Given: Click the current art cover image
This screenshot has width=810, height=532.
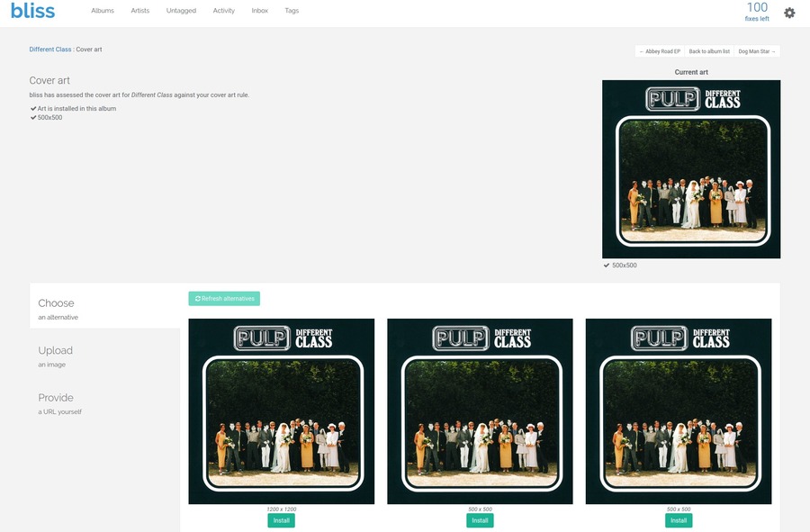Looking at the screenshot, I should [691, 169].
